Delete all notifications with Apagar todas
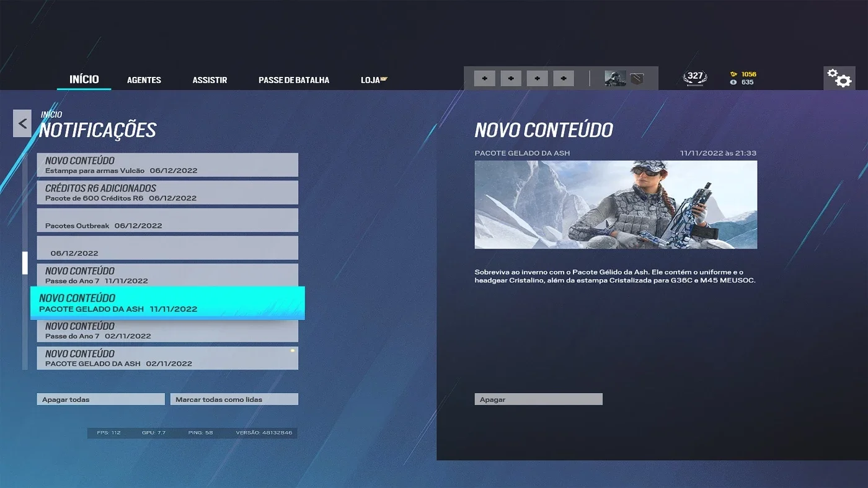This screenshot has height=488, width=868. [101, 399]
